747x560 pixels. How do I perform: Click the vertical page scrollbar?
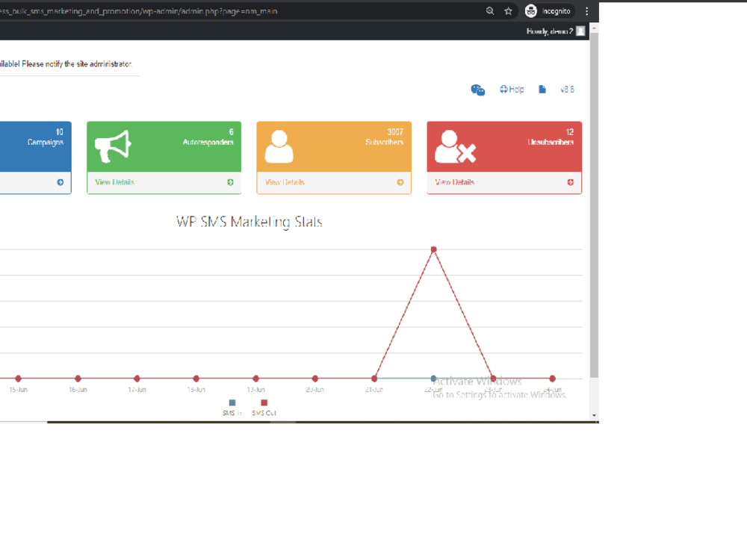[594, 205]
